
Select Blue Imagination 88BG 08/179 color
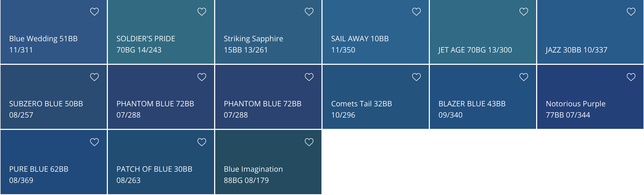click(x=268, y=162)
